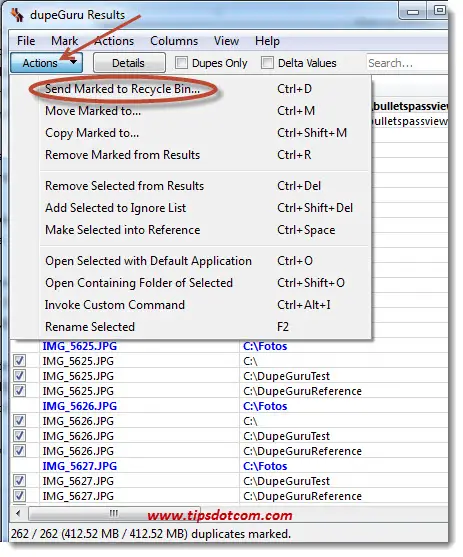Open the View menu
The width and height of the screenshot is (463, 557).
tap(226, 41)
